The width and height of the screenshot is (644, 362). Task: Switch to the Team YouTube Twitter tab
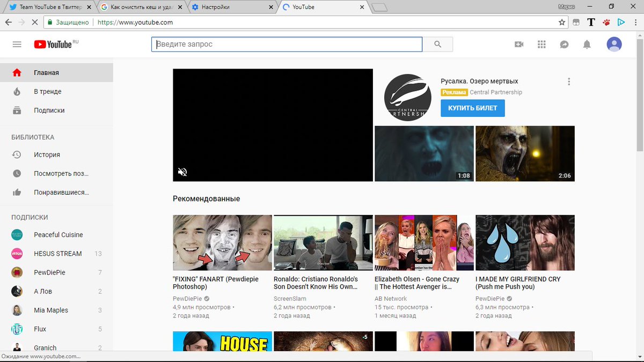point(50,8)
